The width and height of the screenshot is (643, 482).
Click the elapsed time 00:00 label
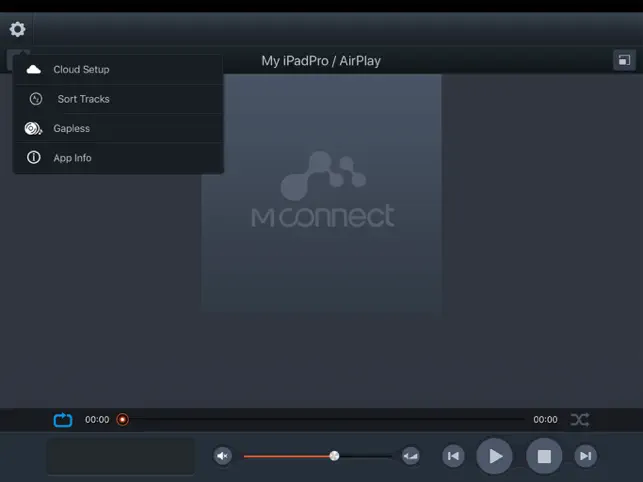(x=97, y=420)
